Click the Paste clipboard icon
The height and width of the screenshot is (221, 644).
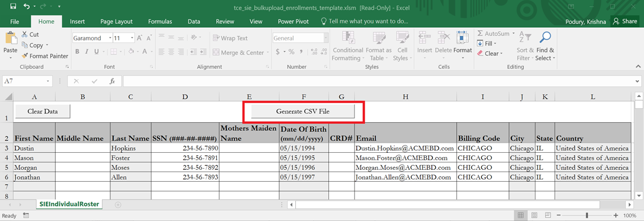click(10, 38)
